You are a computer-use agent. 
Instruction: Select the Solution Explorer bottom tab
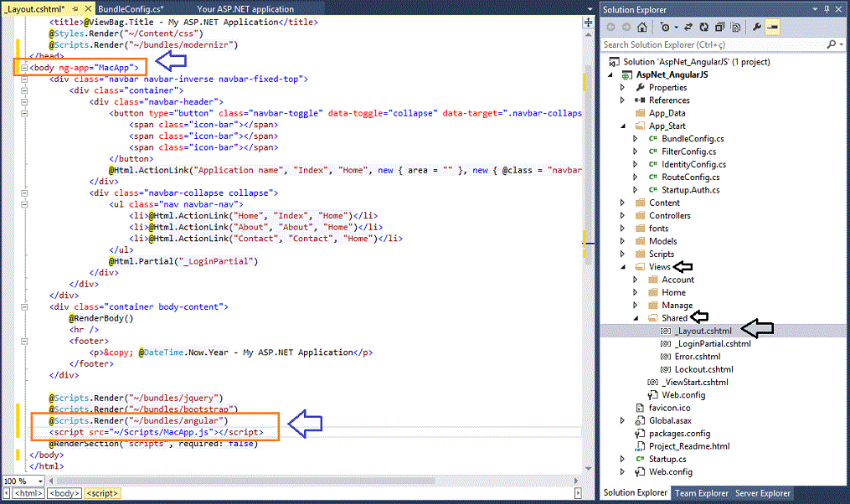636,492
